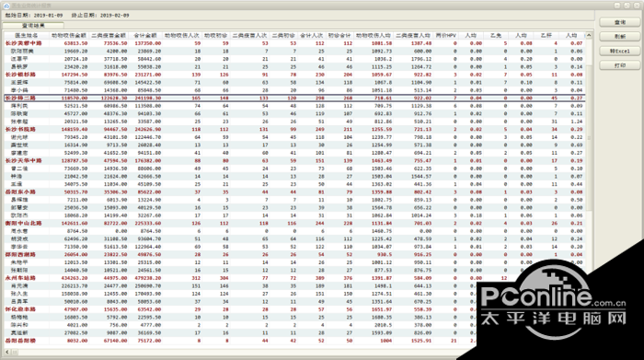Click the 二类疫苗人次 column header
Image resolution: width=644 pixels, height=360 pixels.
[x=249, y=35]
